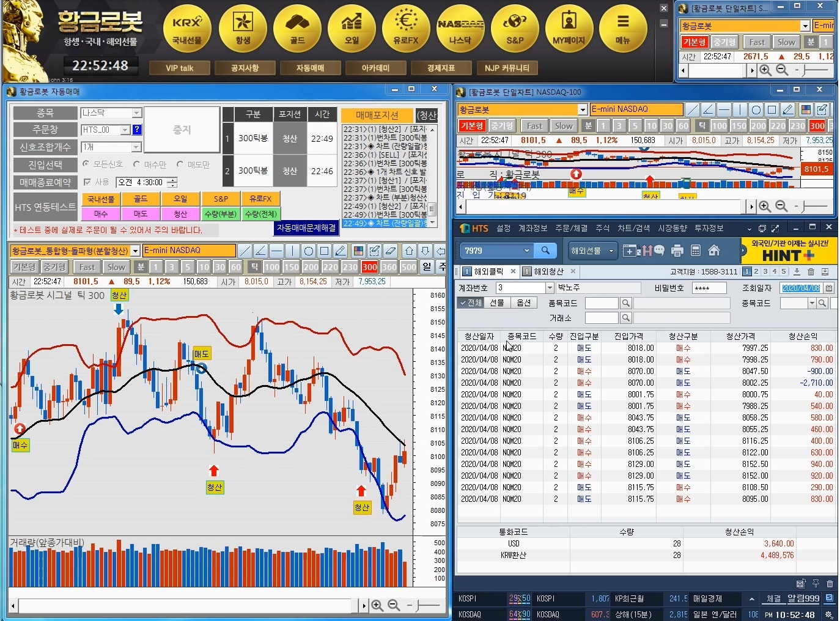Open color palette tool in main chart
The image size is (840, 621).
tap(358, 251)
